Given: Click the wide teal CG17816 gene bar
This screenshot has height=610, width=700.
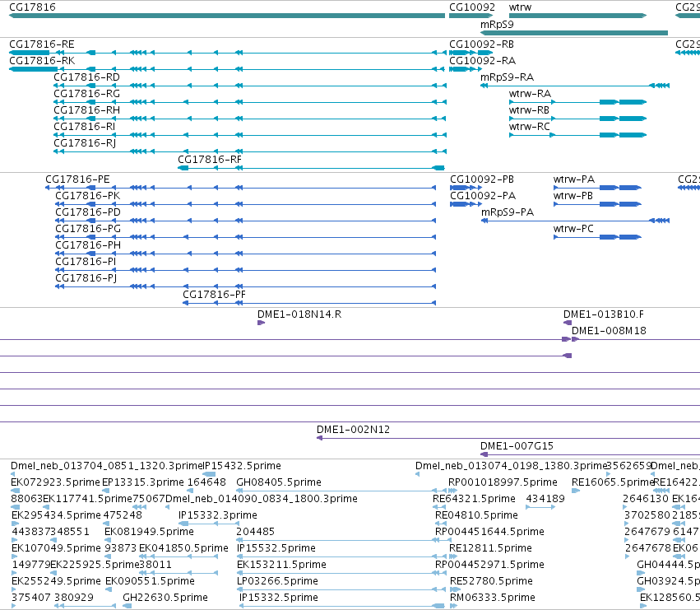Looking at the screenshot, I should [x=227, y=16].
